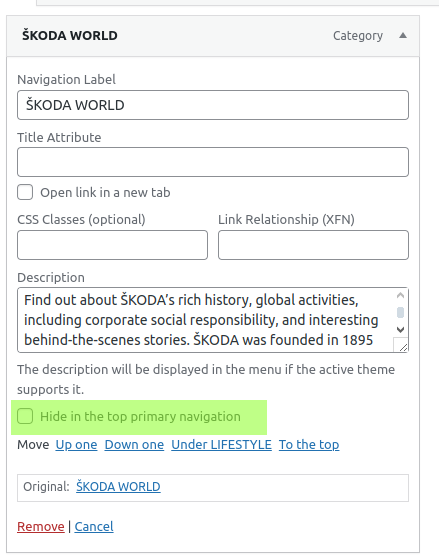Image resolution: width=439 pixels, height=559 pixels.
Task: Click the Category type label in header
Action: (x=358, y=36)
